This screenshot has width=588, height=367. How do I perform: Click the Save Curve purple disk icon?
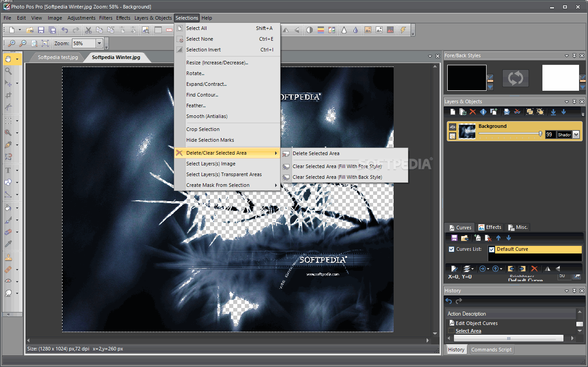click(454, 238)
